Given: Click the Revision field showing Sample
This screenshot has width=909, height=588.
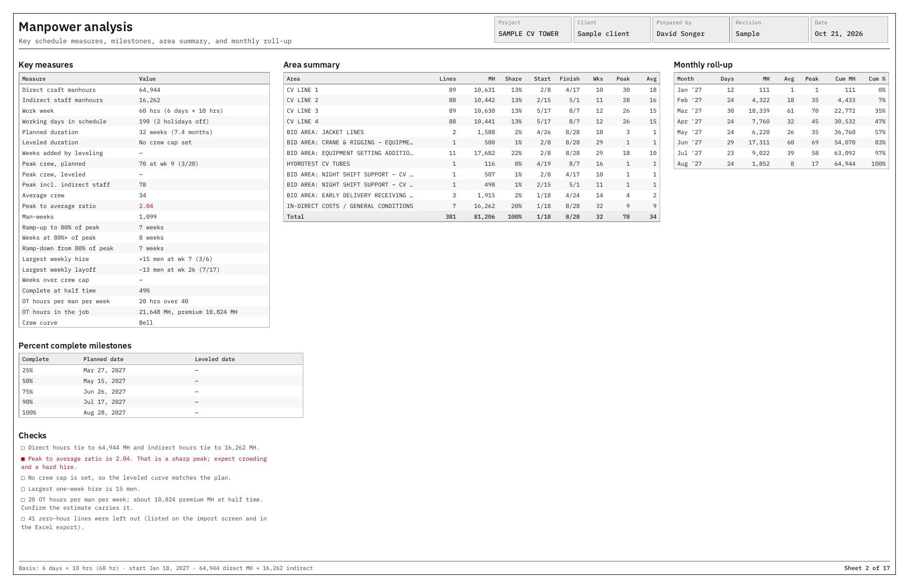Looking at the screenshot, I should click(770, 30).
